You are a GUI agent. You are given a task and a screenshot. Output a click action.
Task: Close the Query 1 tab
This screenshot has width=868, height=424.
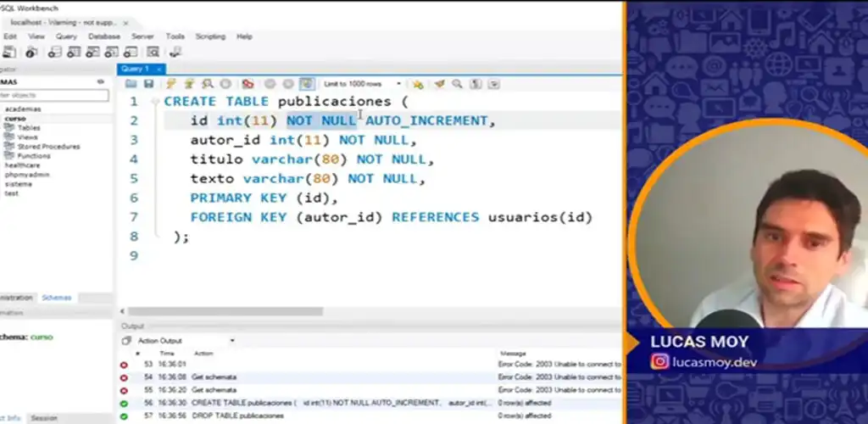pos(159,70)
